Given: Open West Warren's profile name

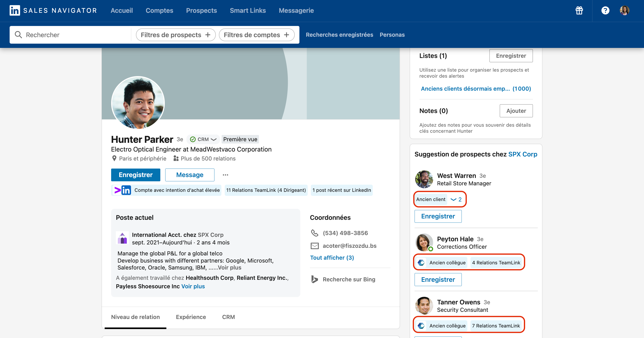Looking at the screenshot, I should [456, 176].
